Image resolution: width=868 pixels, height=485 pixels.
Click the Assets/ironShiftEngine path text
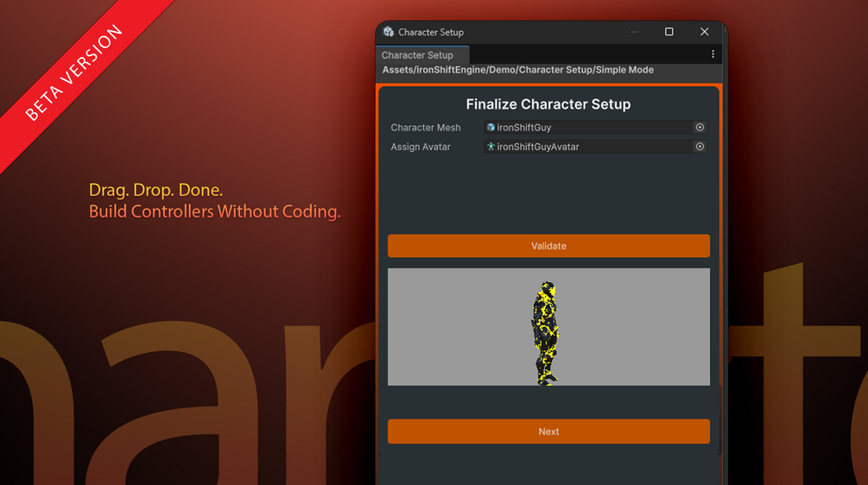coord(517,70)
